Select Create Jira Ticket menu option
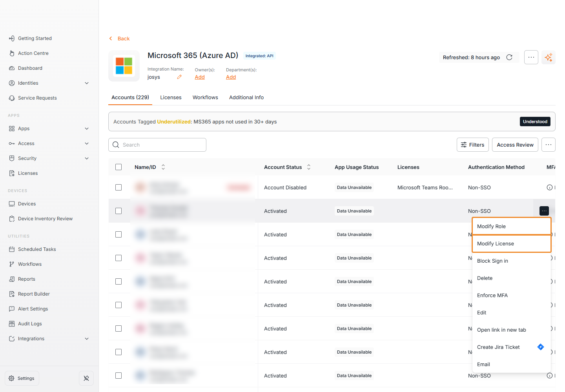 click(x=512, y=347)
